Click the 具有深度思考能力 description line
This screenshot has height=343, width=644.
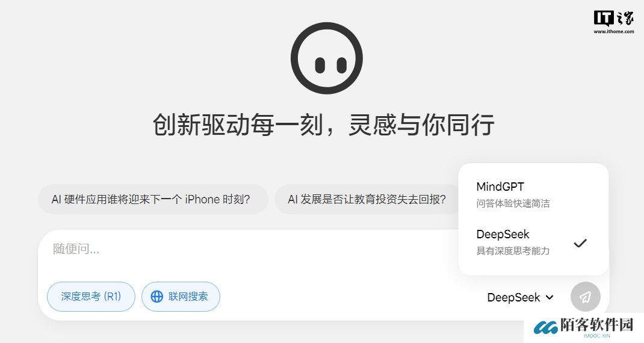[x=513, y=250]
